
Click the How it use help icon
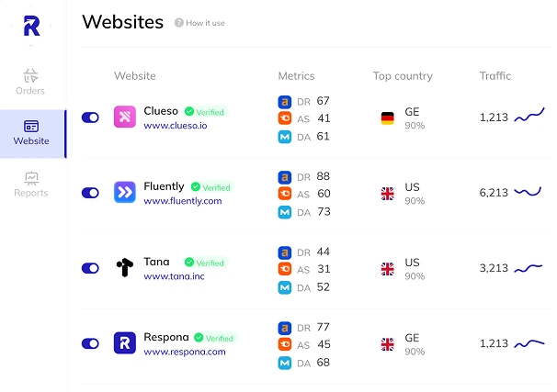[x=179, y=23]
